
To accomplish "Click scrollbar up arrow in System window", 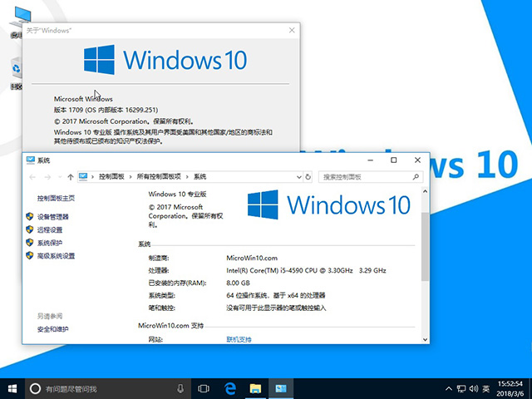I will coord(425,191).
